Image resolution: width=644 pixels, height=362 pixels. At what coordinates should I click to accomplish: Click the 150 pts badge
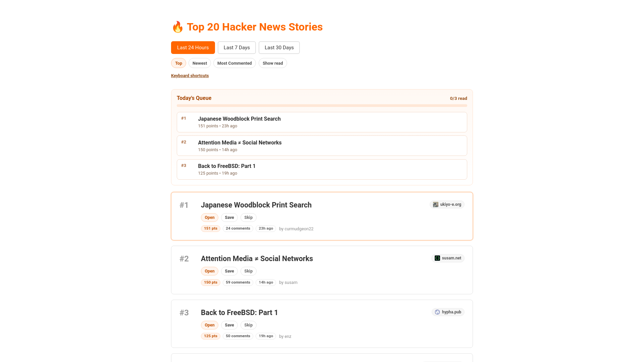click(x=211, y=283)
